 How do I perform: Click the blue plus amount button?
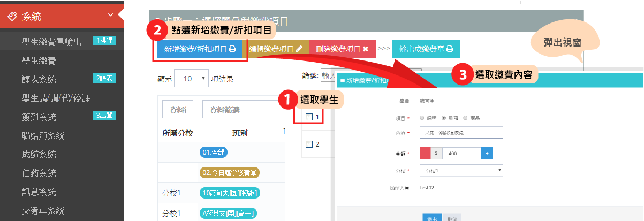tap(487, 153)
